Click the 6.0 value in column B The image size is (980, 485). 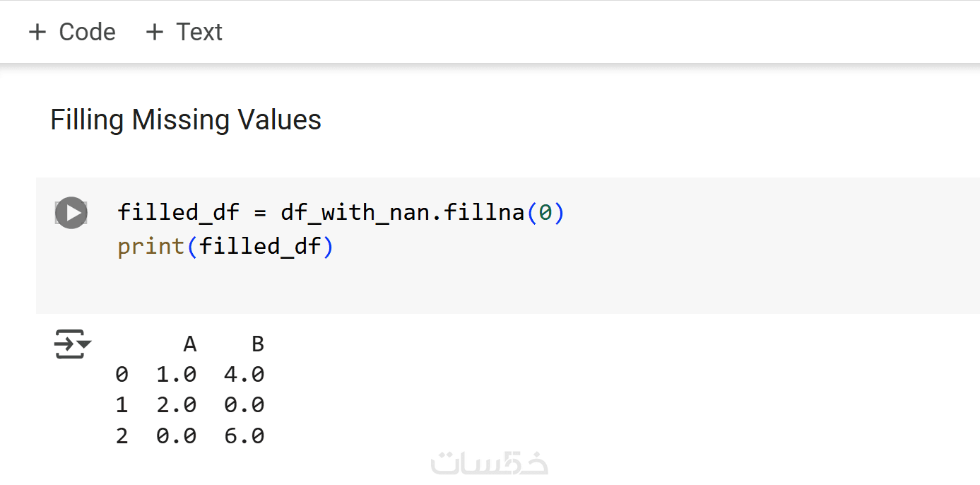tap(244, 436)
